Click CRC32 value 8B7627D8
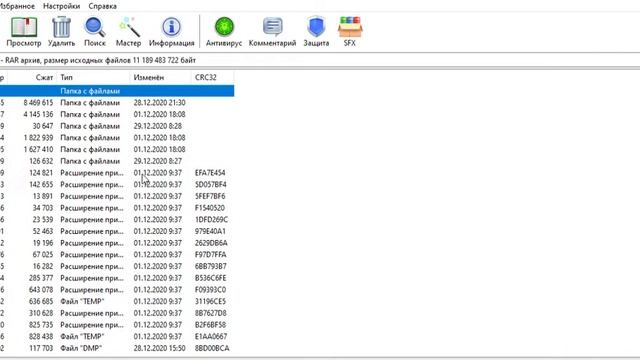The height and width of the screenshot is (360, 640). click(211, 313)
